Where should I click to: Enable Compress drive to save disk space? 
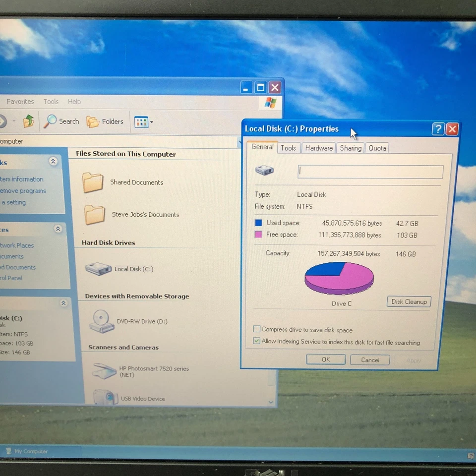[x=257, y=329]
